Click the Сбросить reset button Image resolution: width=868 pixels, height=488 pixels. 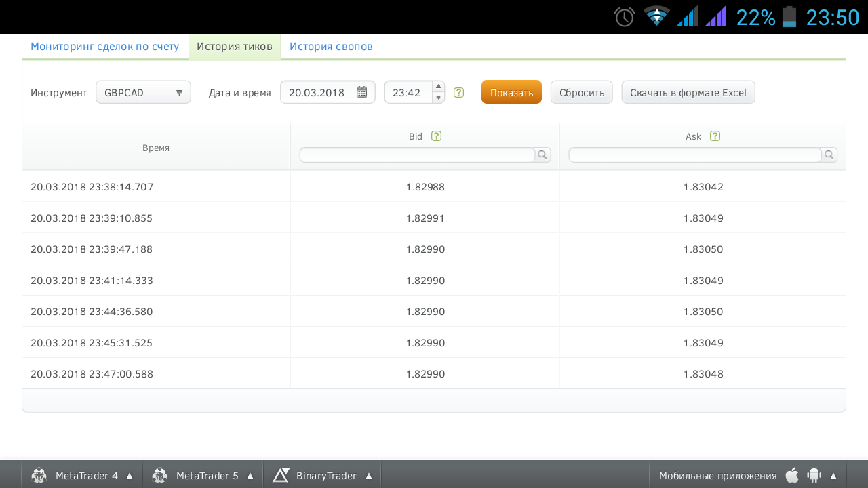point(582,92)
